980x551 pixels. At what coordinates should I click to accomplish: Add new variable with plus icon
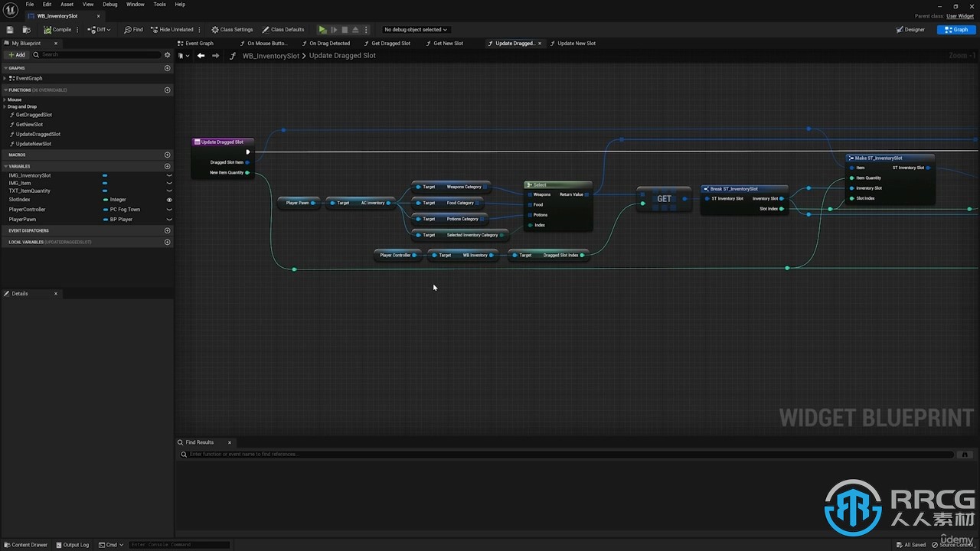coord(168,166)
